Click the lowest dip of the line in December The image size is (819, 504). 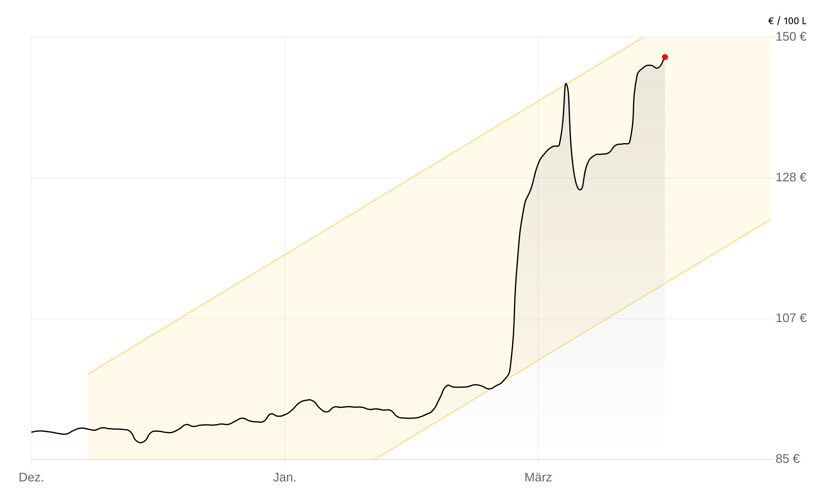coord(141,443)
